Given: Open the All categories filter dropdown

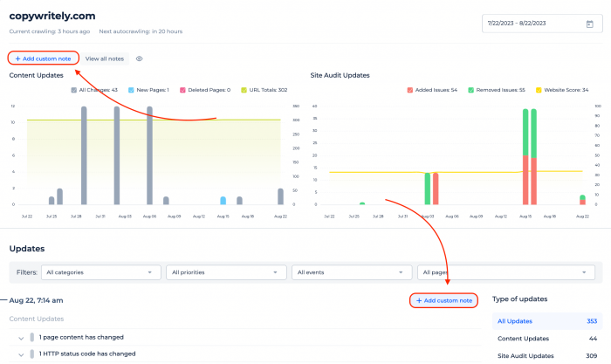Looking at the screenshot, I should (101, 272).
